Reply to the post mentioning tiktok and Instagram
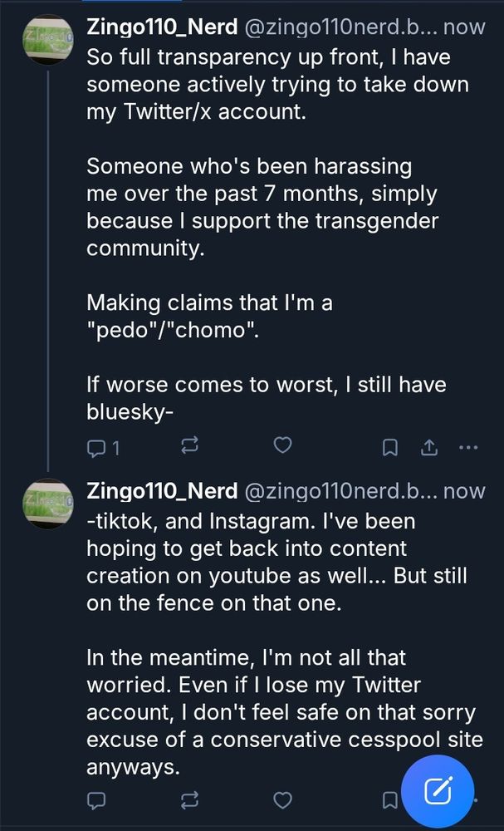Viewport: 504px width, 831px height. (96, 800)
